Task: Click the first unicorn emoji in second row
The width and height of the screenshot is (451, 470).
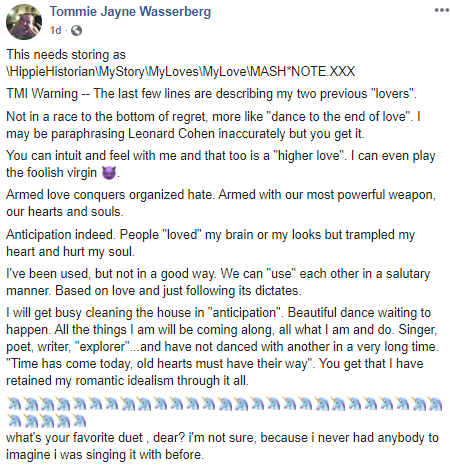Action: coord(14,421)
